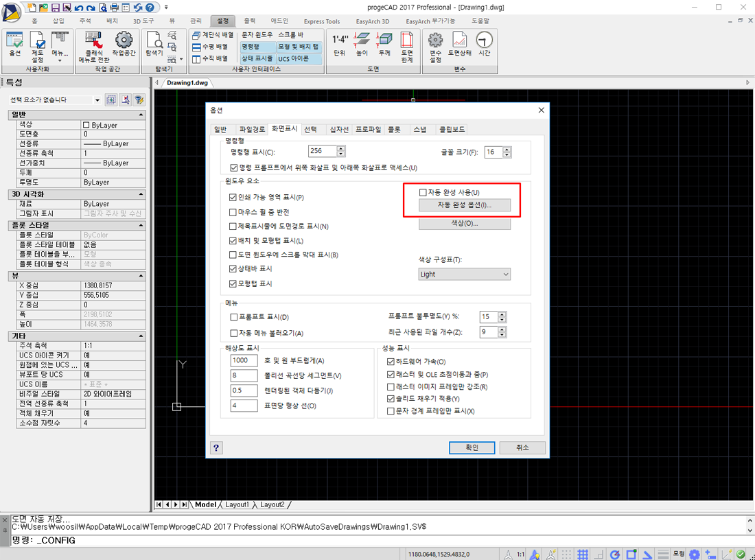
Task: Toggle the grid display icon in status bar
Action: click(582, 554)
